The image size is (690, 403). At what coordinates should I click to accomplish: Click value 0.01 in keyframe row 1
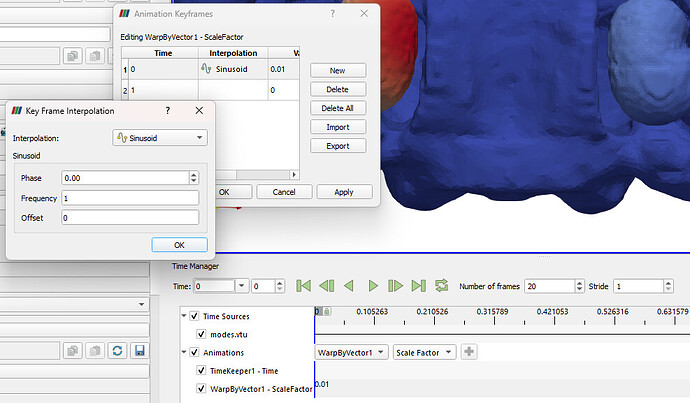tap(283, 69)
